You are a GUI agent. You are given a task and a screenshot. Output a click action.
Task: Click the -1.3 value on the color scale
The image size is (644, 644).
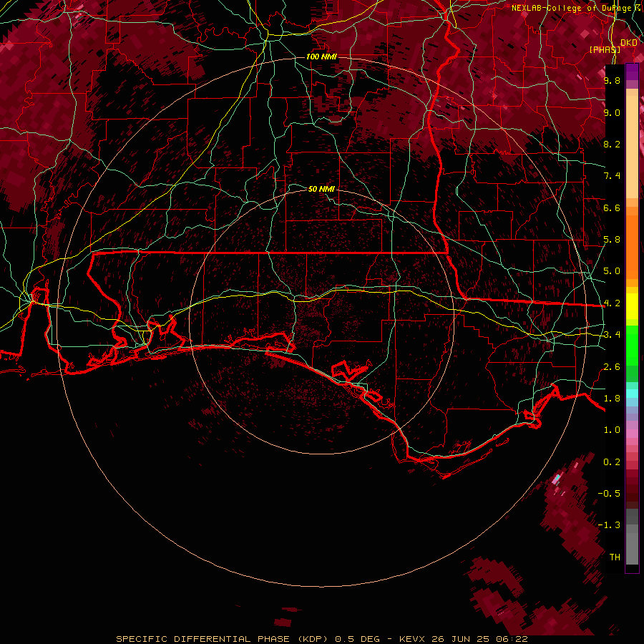click(x=609, y=525)
